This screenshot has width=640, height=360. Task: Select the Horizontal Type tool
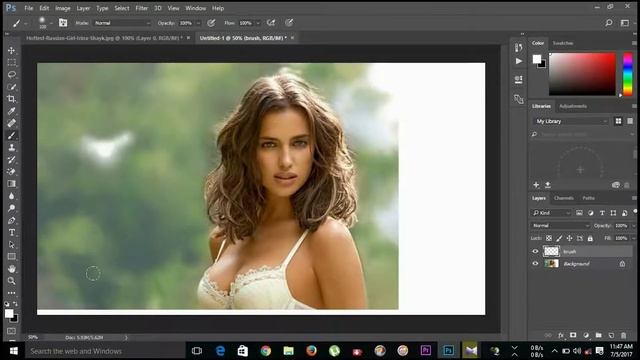(x=11, y=233)
